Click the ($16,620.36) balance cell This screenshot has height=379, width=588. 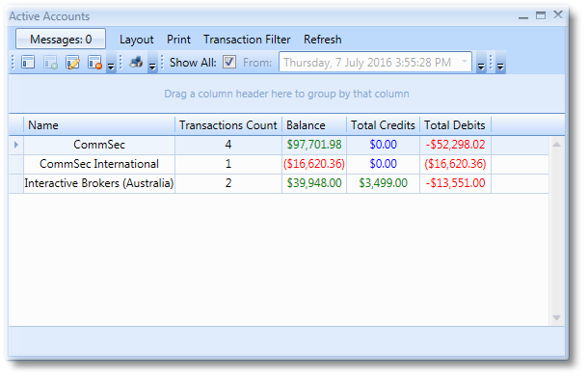pyautogui.click(x=314, y=164)
